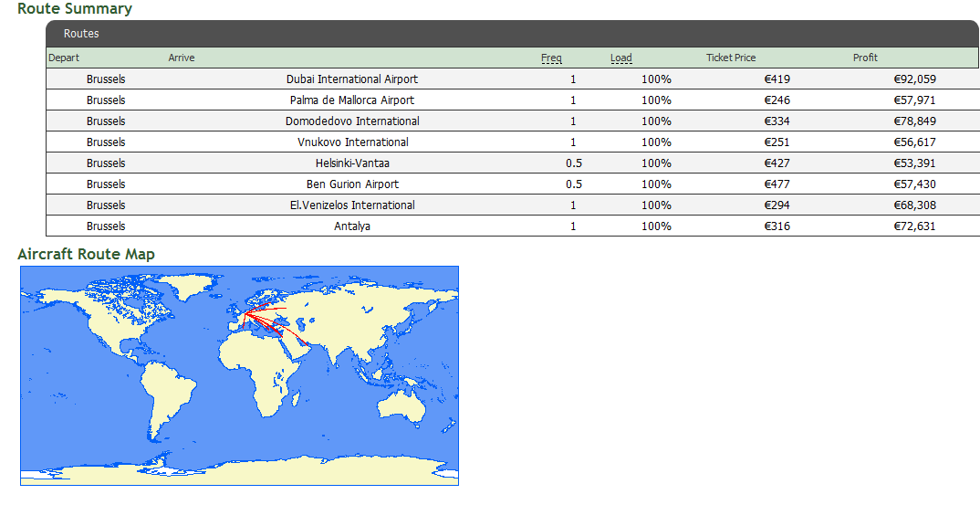Select Antalya destination
Image resolution: width=980 pixels, height=526 pixels.
point(352,226)
